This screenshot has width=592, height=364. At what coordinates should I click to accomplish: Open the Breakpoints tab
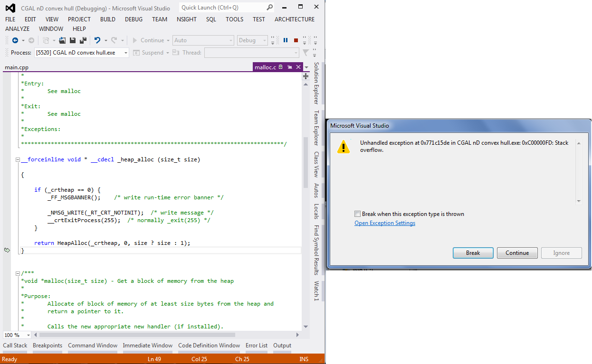48,345
